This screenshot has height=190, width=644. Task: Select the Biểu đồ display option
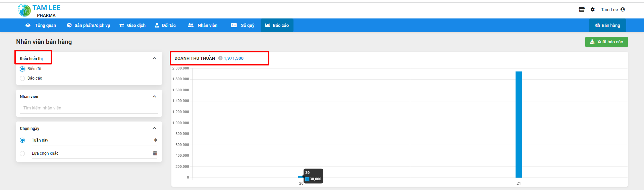pos(22,69)
